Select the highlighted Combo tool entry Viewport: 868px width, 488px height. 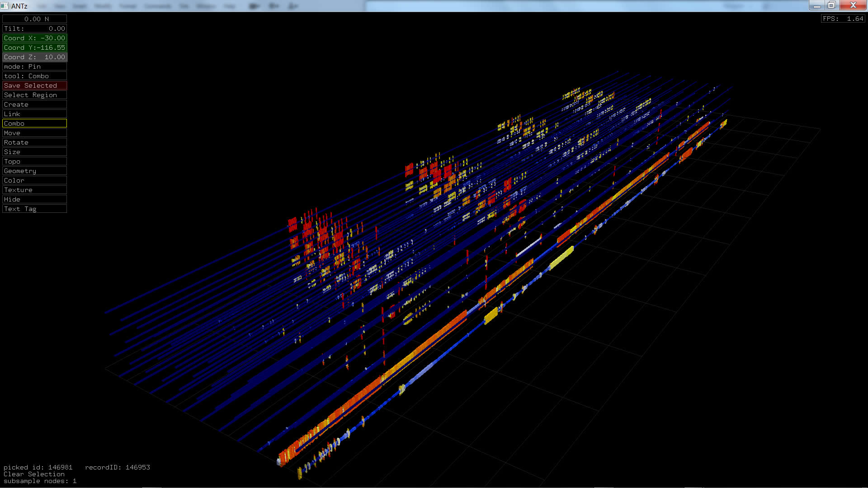[34, 123]
